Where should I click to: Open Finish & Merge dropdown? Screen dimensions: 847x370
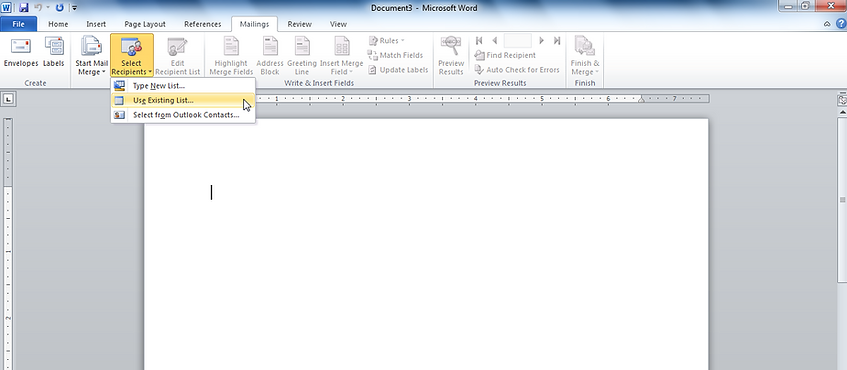point(585,56)
